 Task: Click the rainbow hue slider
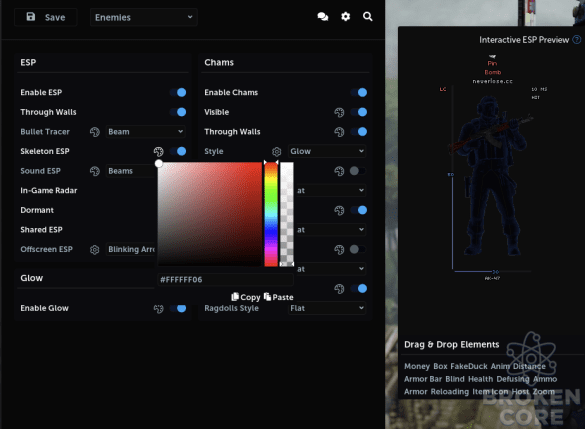271,214
